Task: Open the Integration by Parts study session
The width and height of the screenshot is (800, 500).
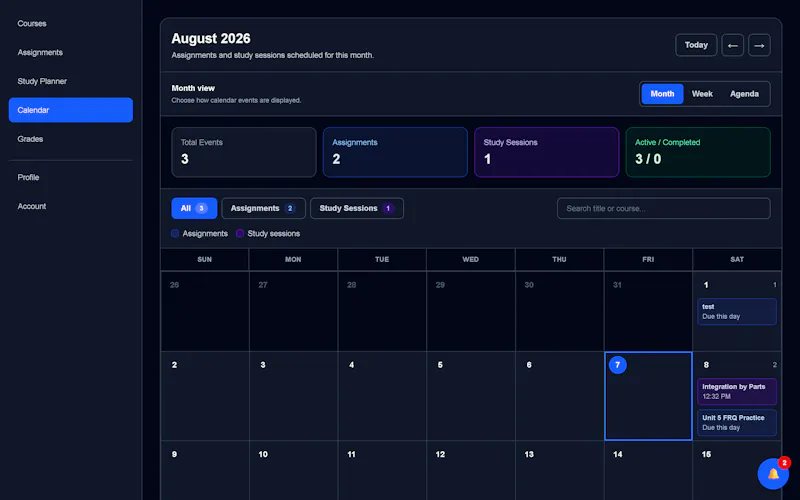Action: [x=737, y=391]
